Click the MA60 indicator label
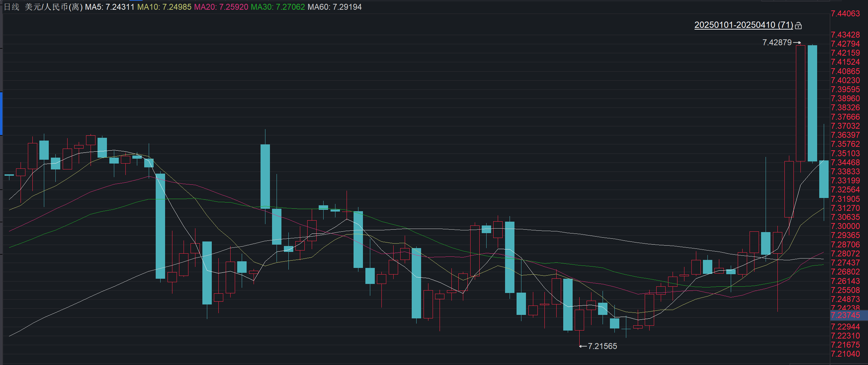This screenshot has height=365, width=868. (x=334, y=7)
